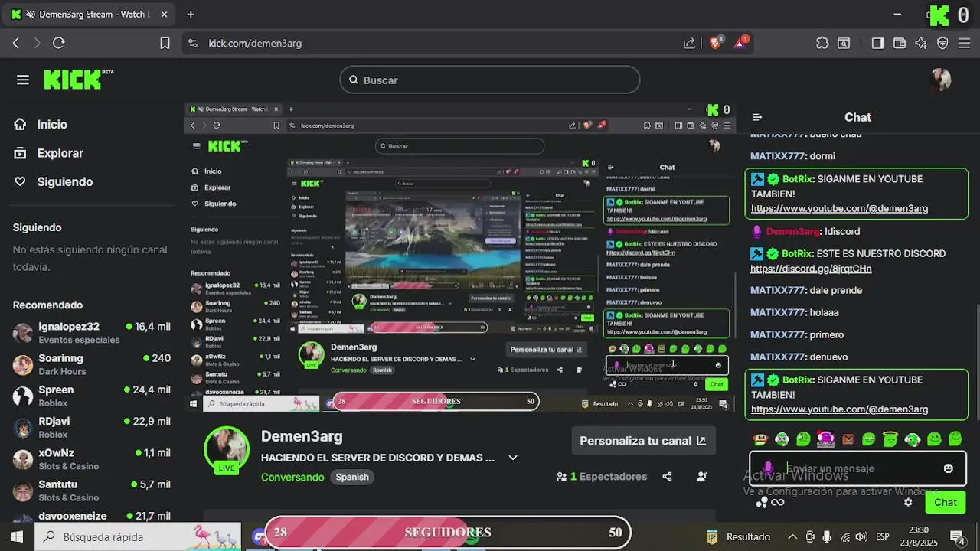Mute the tab audio icon
This screenshot has height=551, width=980.
[x=30, y=15]
